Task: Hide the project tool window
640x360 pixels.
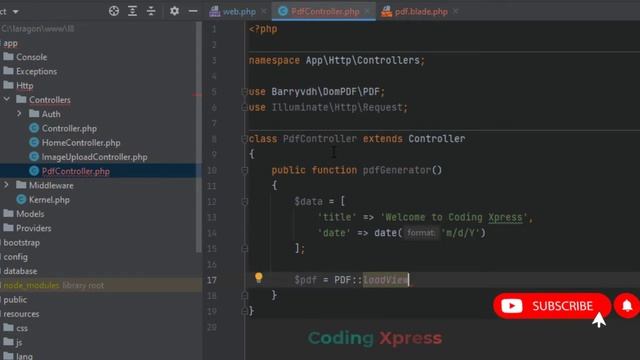Action: 193,11
